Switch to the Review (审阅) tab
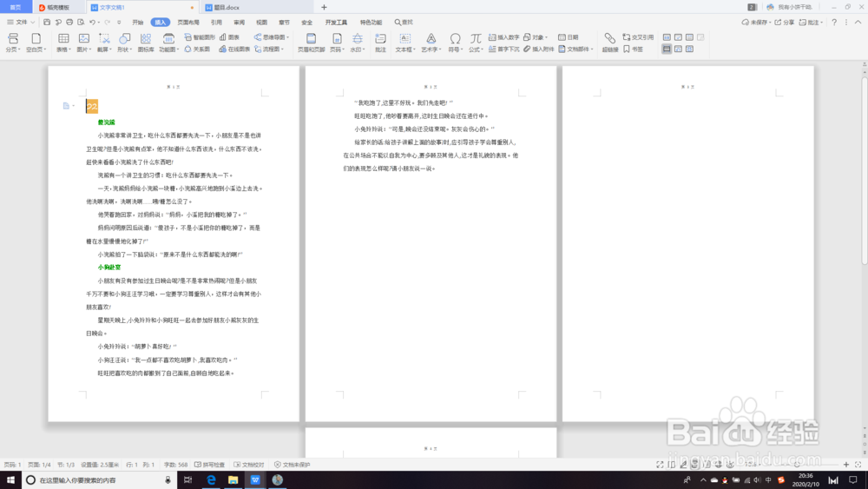 [x=240, y=23]
